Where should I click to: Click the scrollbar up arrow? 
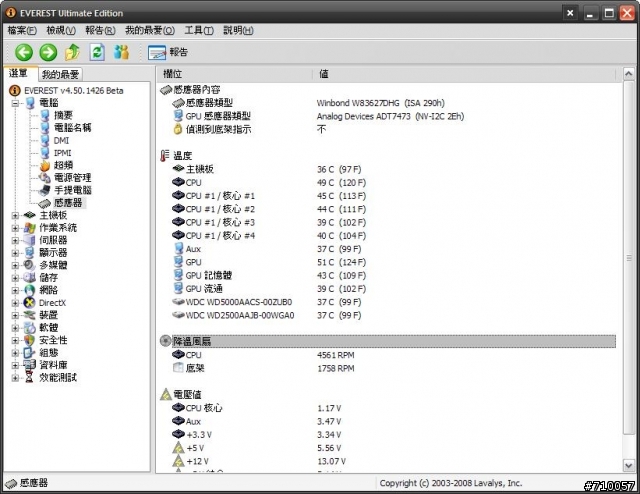pyautogui.click(x=629, y=74)
